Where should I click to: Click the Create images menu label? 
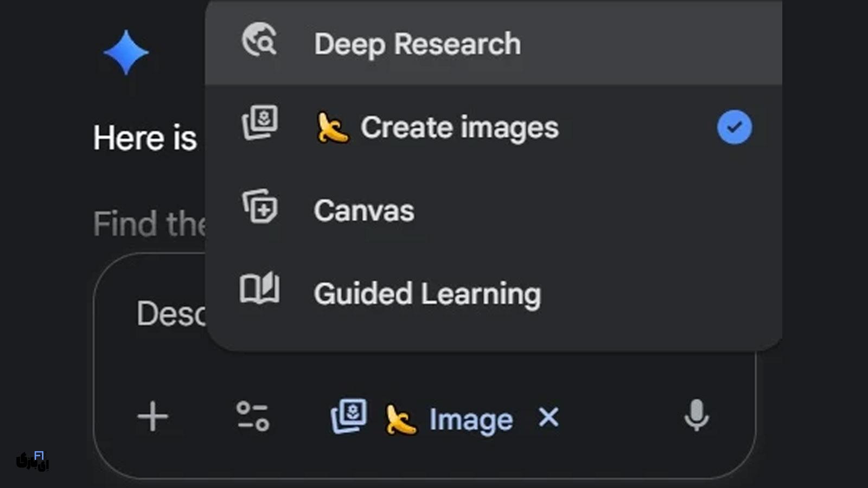coord(459,128)
